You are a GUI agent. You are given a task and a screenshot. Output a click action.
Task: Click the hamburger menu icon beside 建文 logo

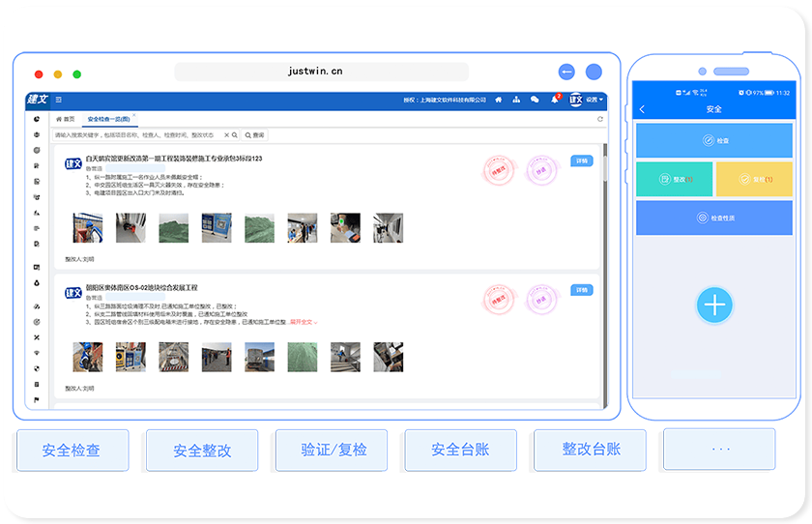58,100
